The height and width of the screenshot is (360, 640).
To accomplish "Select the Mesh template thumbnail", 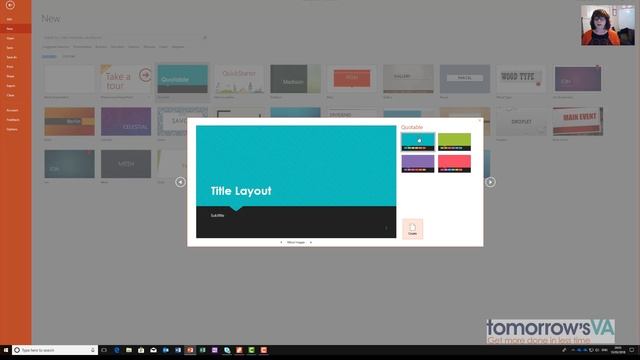I will (126, 164).
